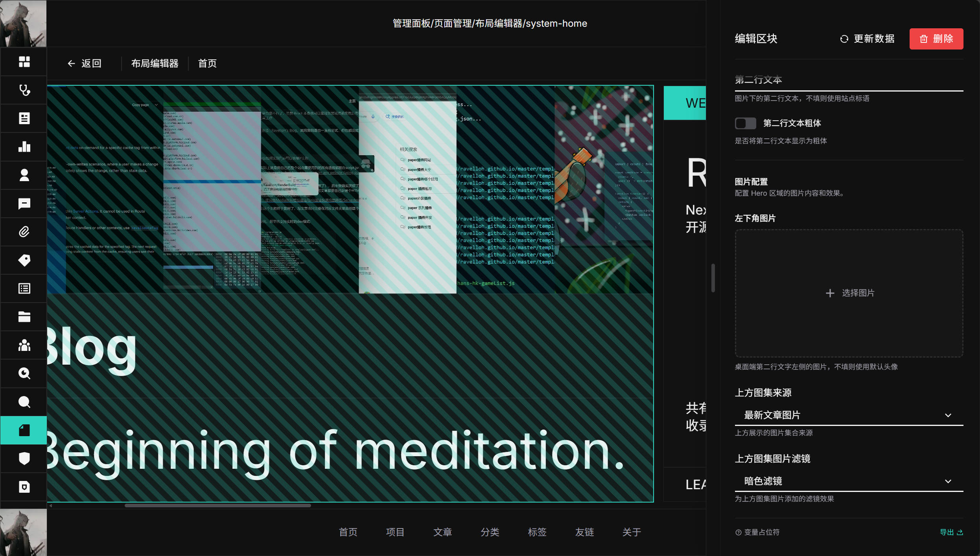980x556 pixels.
Task: Select the 文章 menu item in footer nav
Action: 442,532
